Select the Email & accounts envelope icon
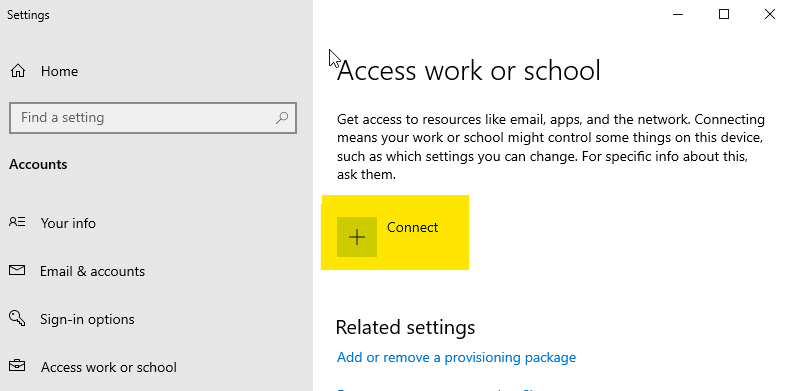Viewport: 793px width, 391px height. click(x=17, y=270)
